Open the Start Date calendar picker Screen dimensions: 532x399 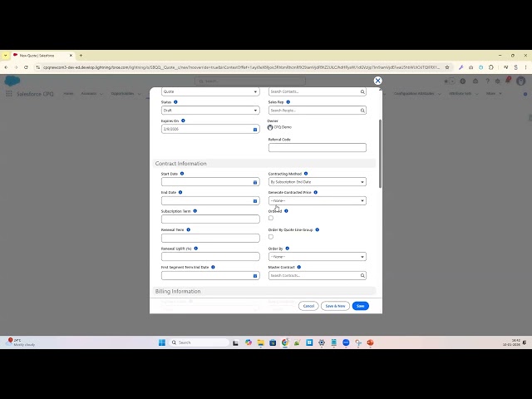[255, 182]
